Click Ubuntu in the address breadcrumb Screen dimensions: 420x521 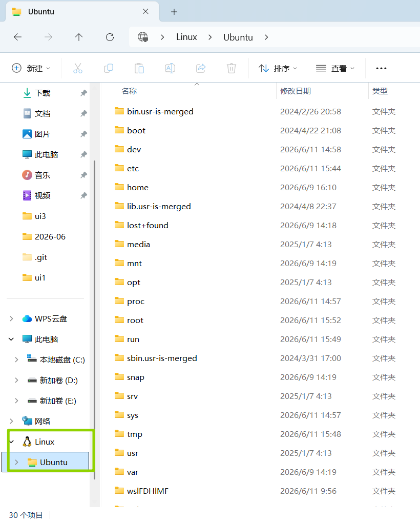(238, 37)
